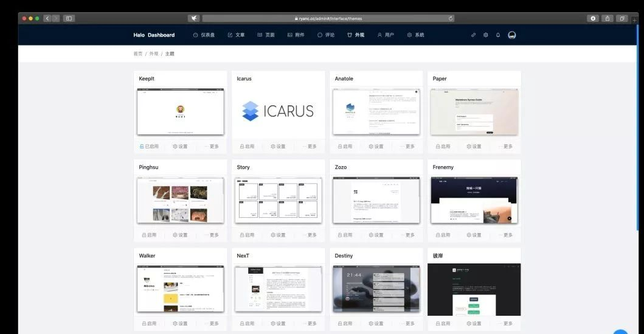Click the browser forward button
Viewport: 644px width, 334px height.
(x=56, y=18)
